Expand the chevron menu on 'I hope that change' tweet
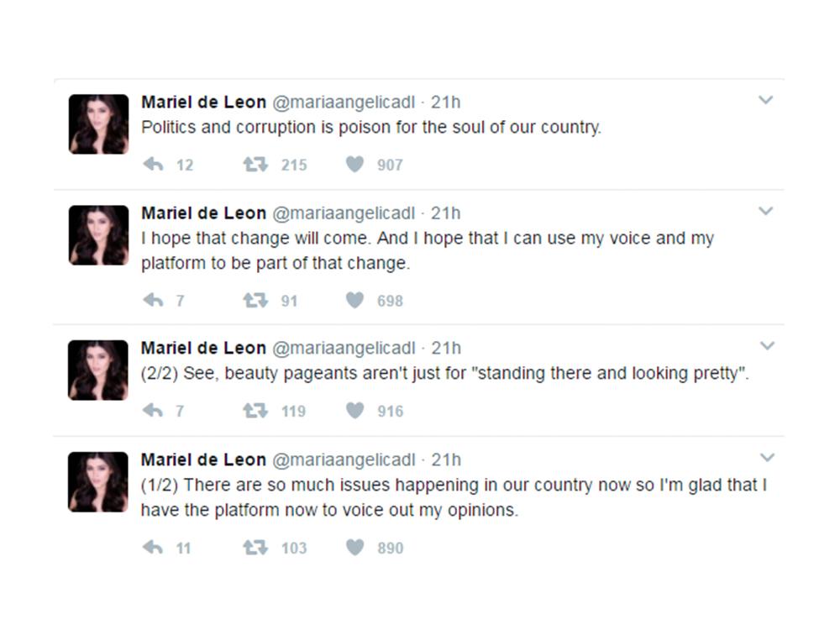 tap(765, 212)
